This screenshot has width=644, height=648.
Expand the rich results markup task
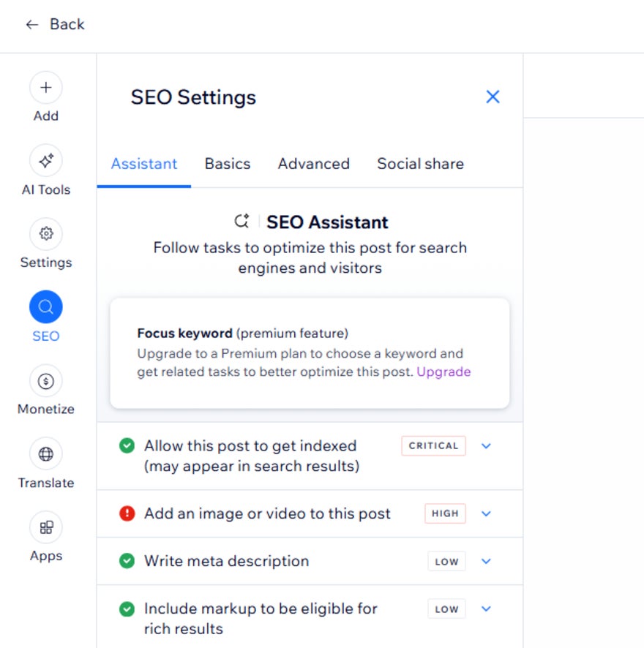[486, 609]
